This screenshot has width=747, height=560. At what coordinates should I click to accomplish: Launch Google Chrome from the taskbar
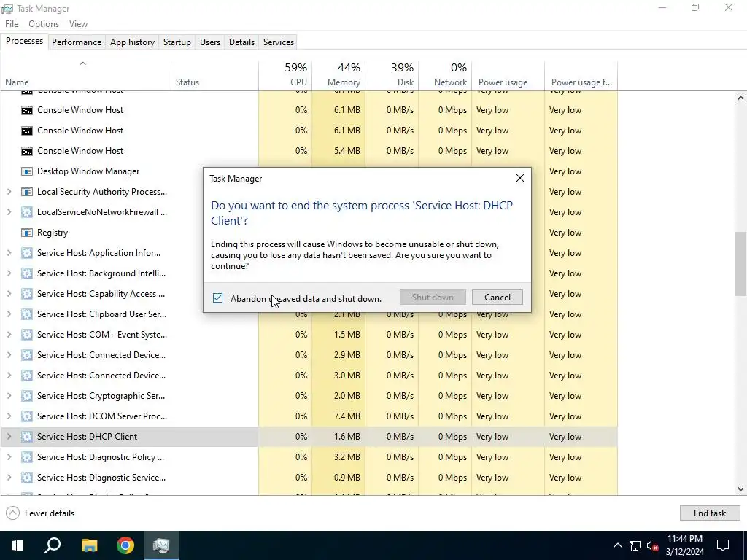125,545
